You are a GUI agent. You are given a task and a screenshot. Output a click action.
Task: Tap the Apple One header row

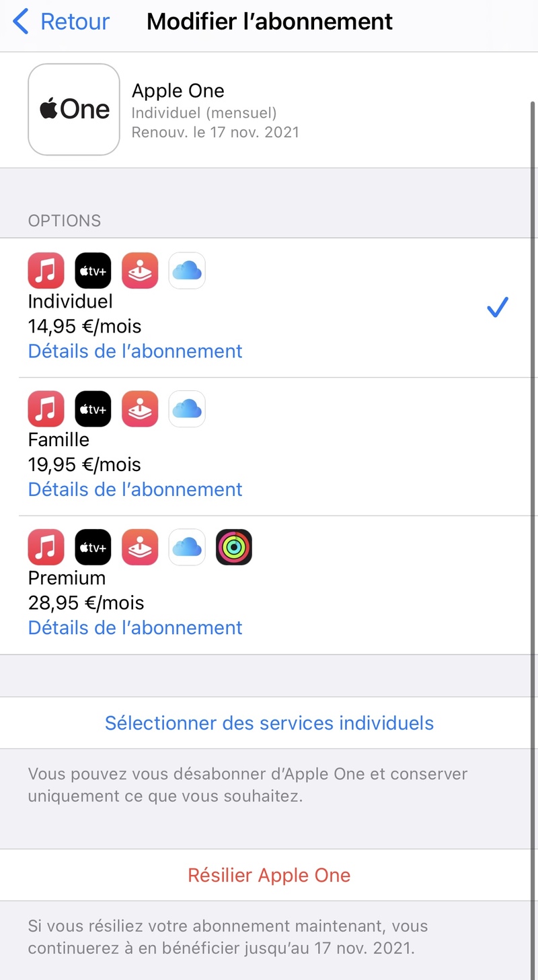click(269, 110)
